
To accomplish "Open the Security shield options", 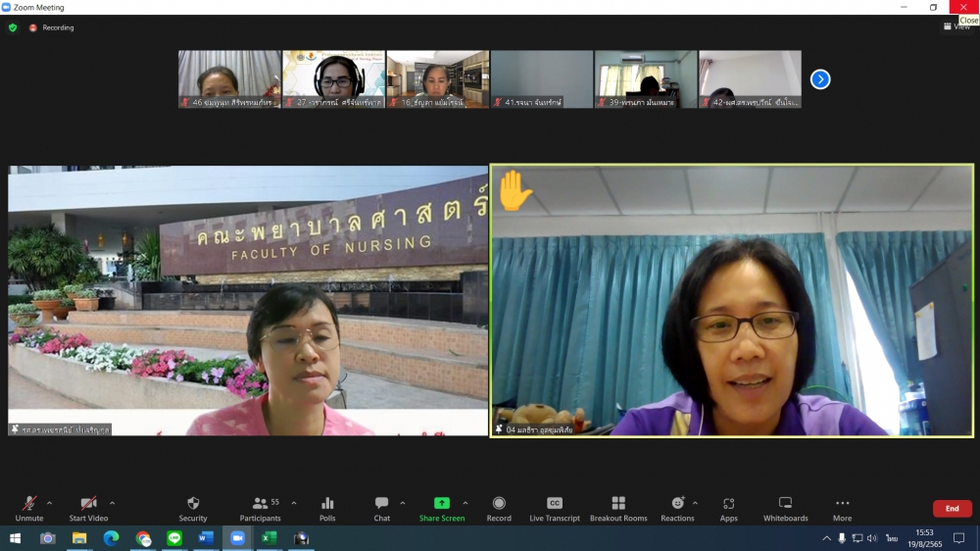I will 193,503.
